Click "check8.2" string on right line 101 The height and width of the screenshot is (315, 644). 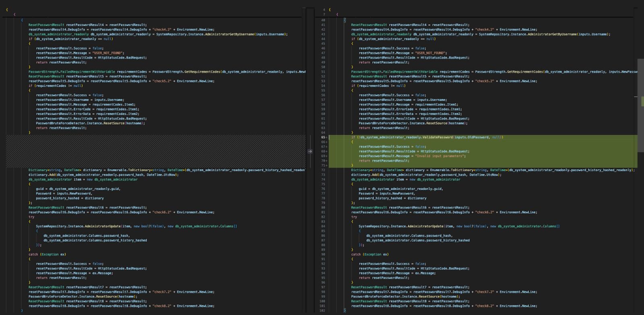(x=485, y=306)
